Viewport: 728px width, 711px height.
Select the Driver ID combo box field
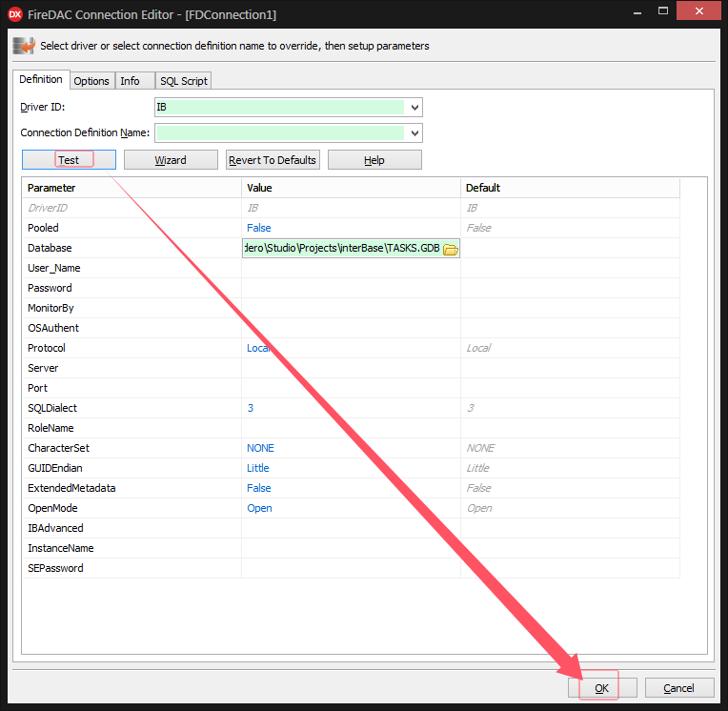[289, 108]
